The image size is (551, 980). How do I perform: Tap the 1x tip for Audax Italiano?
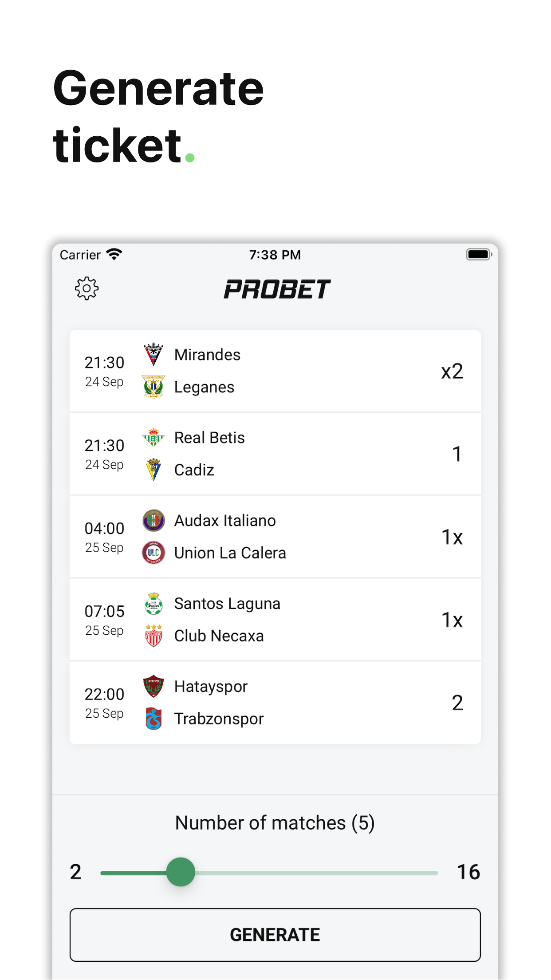(452, 537)
